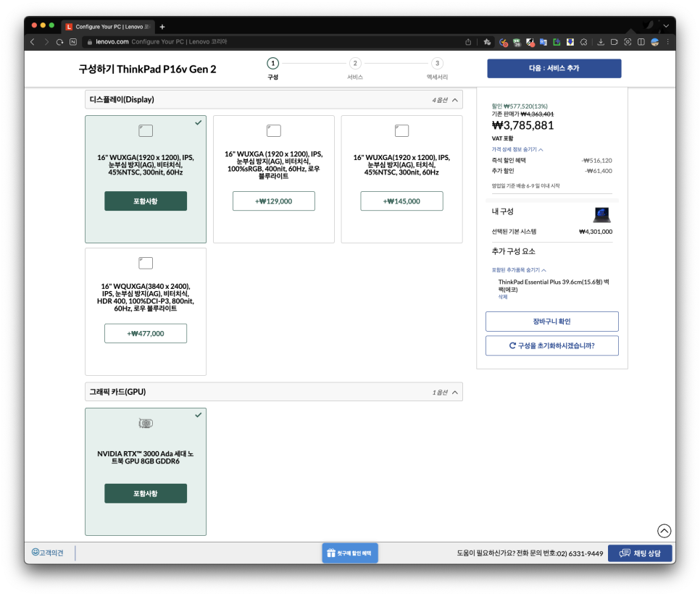
Task: Toggle the browser side panel
Action: coord(641,42)
